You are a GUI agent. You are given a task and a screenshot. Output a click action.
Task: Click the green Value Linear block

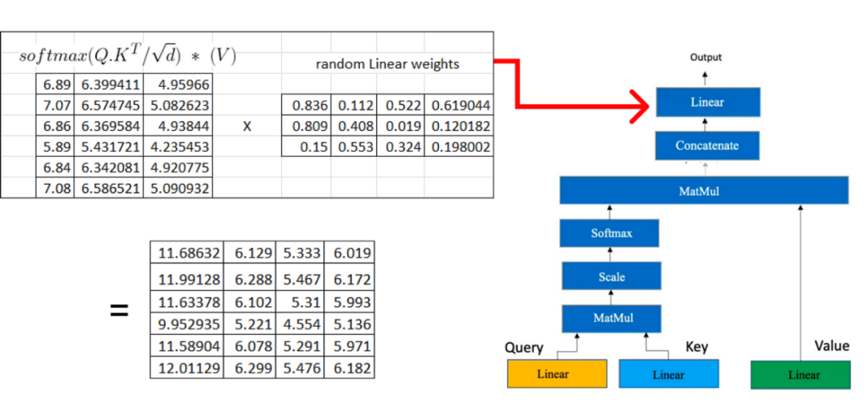800,374
